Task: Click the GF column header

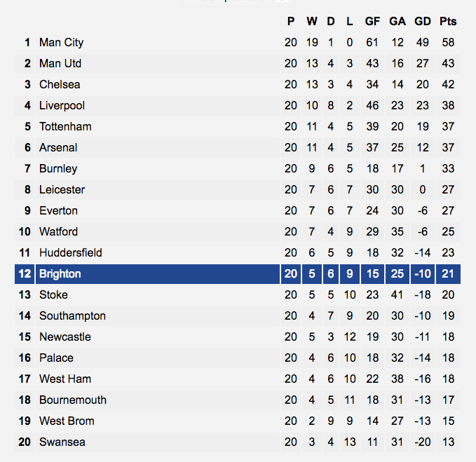Action: [x=372, y=21]
